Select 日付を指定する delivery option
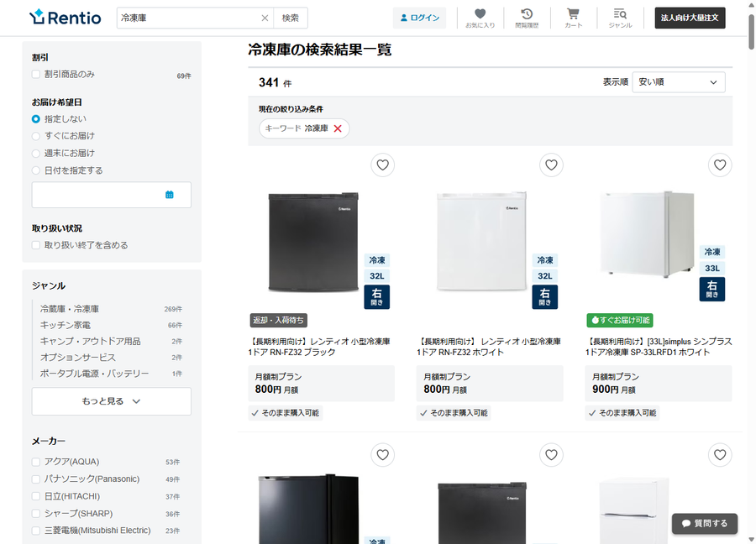 35,170
